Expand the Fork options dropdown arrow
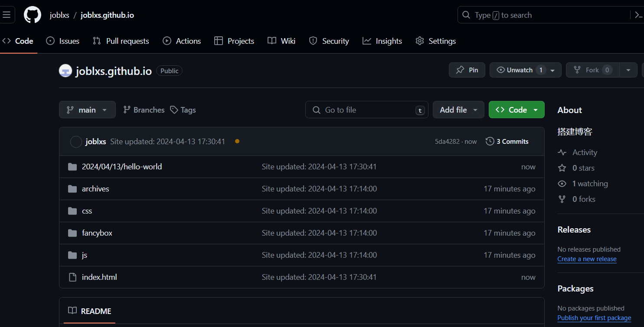 point(628,70)
